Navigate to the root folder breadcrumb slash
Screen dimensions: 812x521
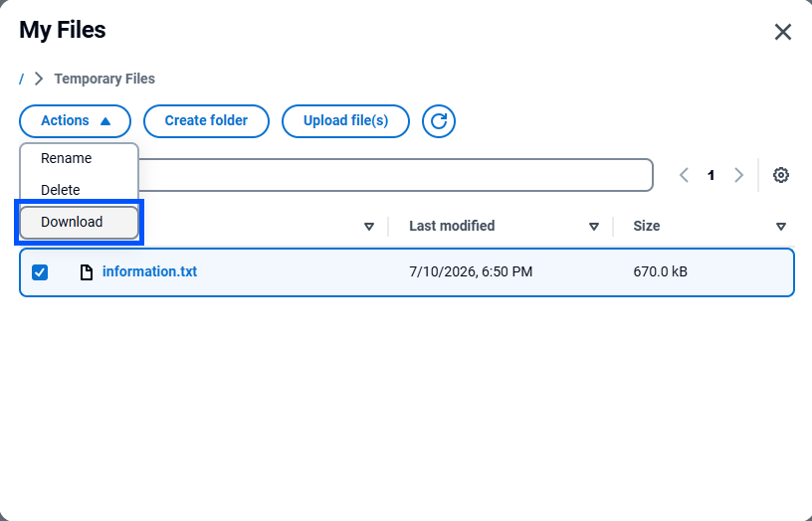(21, 80)
